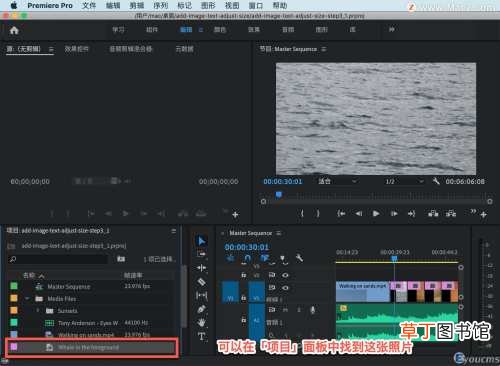Show more workspaces overflow arrow

tap(392, 30)
